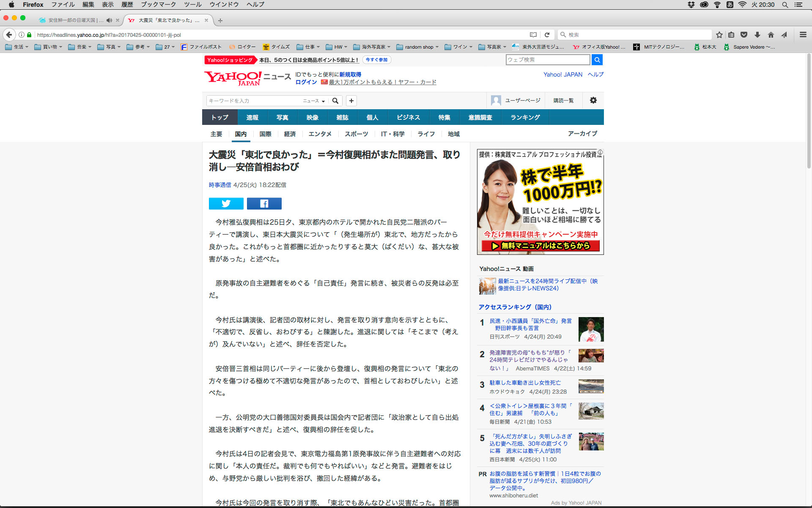Click the blue web search magnifier button

(597, 60)
